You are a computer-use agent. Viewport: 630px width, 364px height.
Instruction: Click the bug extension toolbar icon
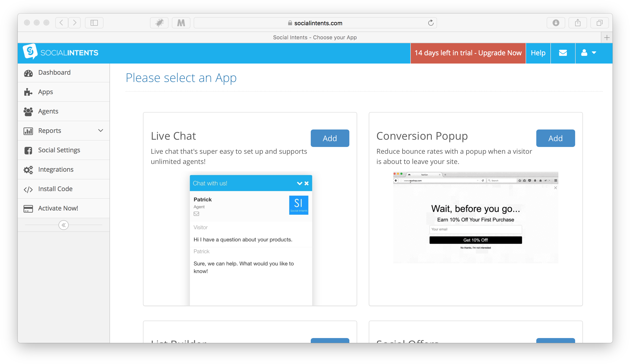point(159,23)
